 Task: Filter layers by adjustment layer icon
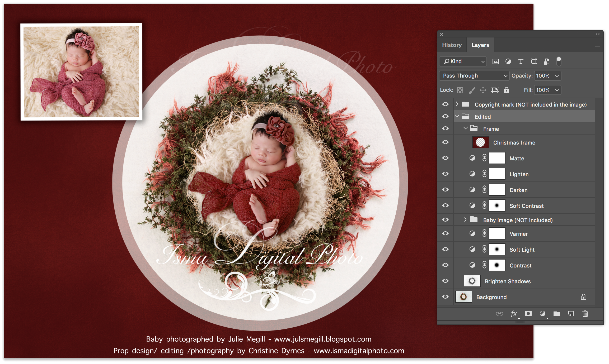[x=508, y=61]
